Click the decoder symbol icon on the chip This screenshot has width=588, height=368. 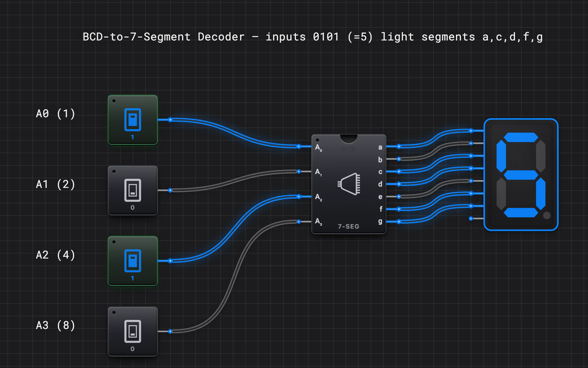(x=349, y=184)
